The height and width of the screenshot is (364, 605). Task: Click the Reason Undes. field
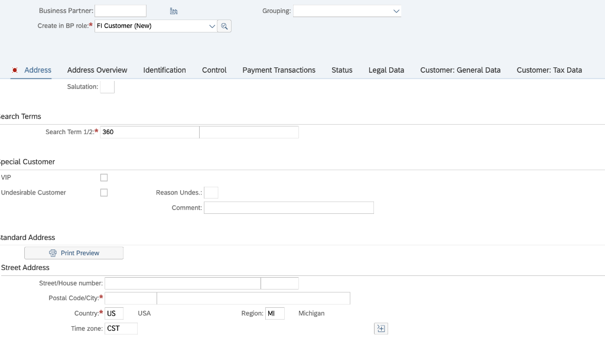pos(211,192)
